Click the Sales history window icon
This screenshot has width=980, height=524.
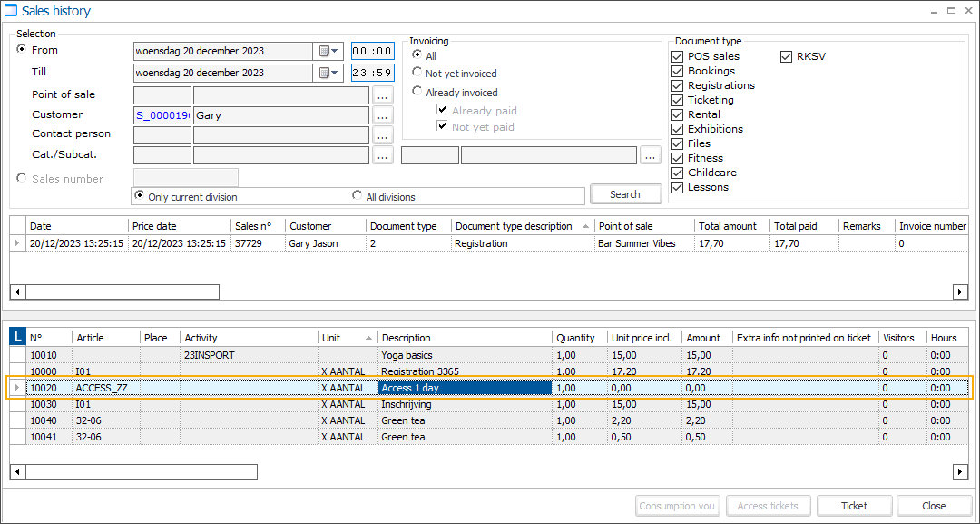pyautogui.click(x=11, y=11)
